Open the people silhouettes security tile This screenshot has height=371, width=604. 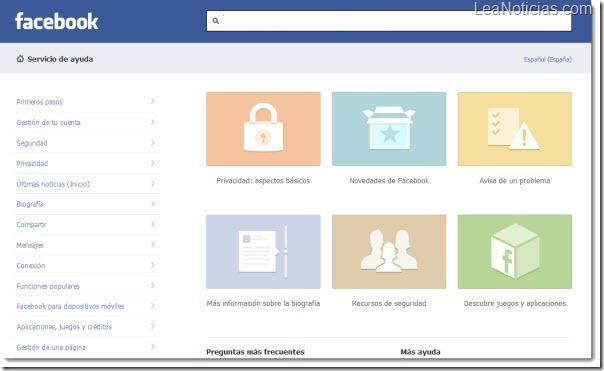coord(389,252)
